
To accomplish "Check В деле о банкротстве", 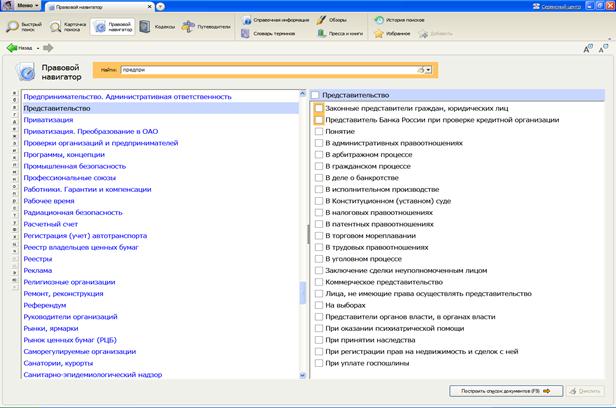I will [x=319, y=177].
